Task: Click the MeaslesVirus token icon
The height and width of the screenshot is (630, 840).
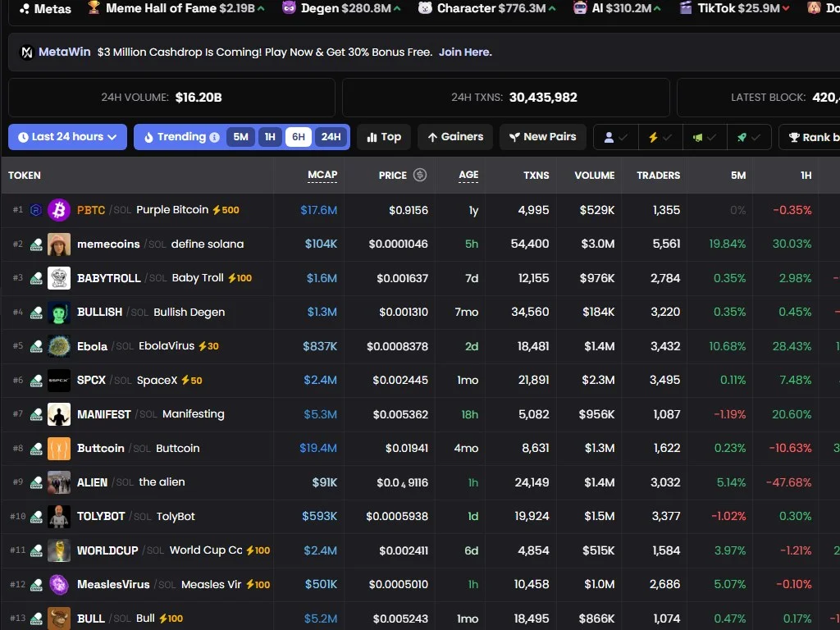Action: (59, 584)
